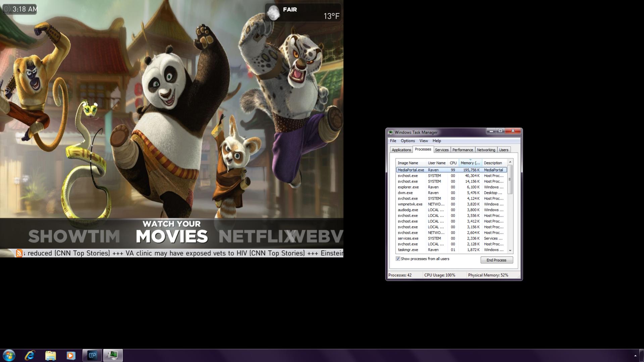Click the weather moon icon in MediaPortal
This screenshot has height=362, width=644.
click(x=274, y=13)
